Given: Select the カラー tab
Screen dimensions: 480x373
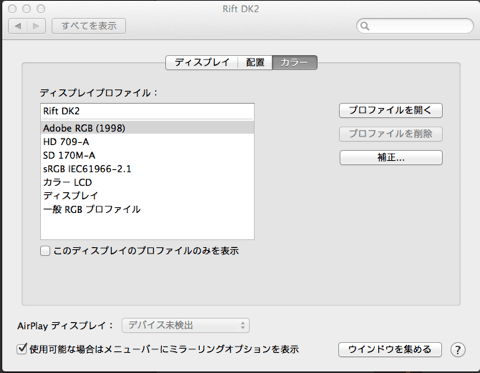Looking at the screenshot, I should coord(294,62).
